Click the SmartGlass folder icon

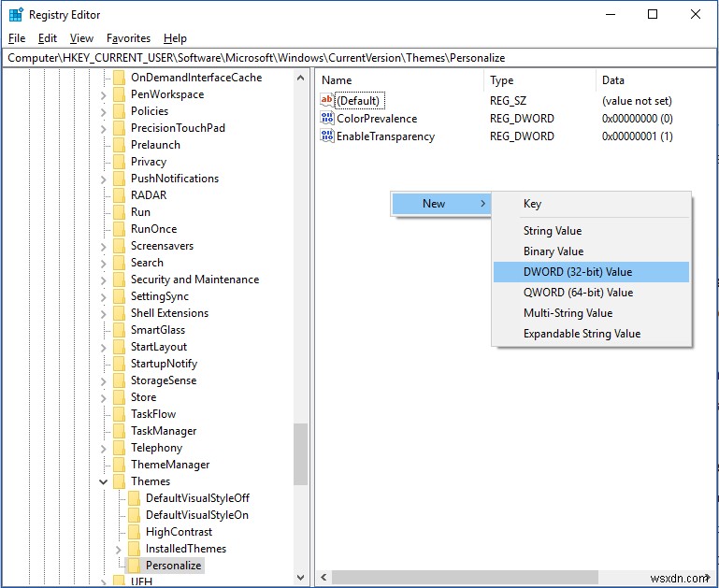(x=120, y=330)
